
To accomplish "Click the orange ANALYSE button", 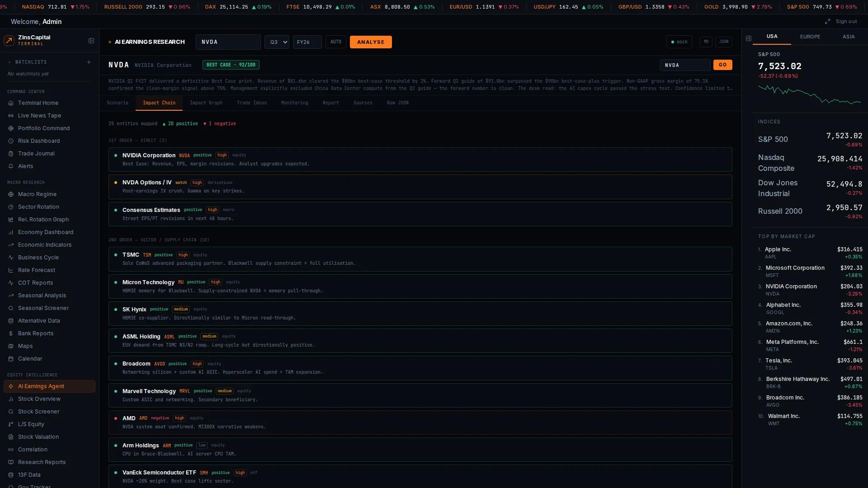I will (x=371, y=42).
